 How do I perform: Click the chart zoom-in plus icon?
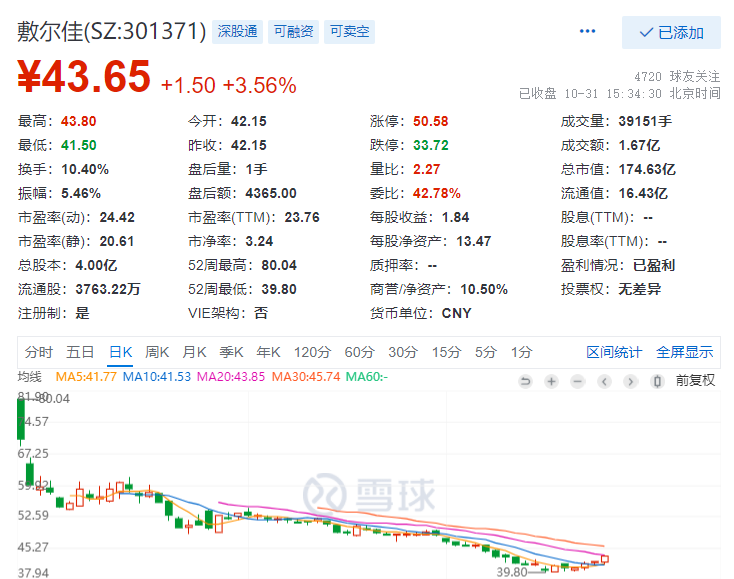(551, 381)
